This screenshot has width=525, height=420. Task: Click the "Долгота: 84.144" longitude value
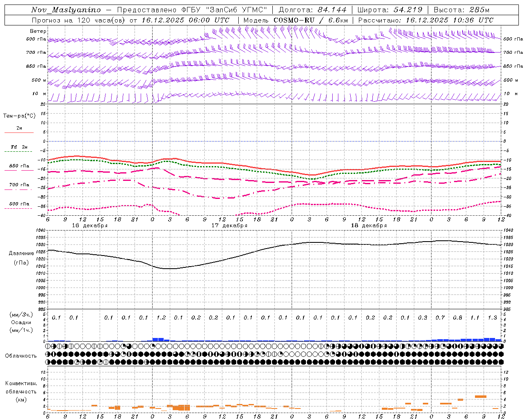(312, 10)
